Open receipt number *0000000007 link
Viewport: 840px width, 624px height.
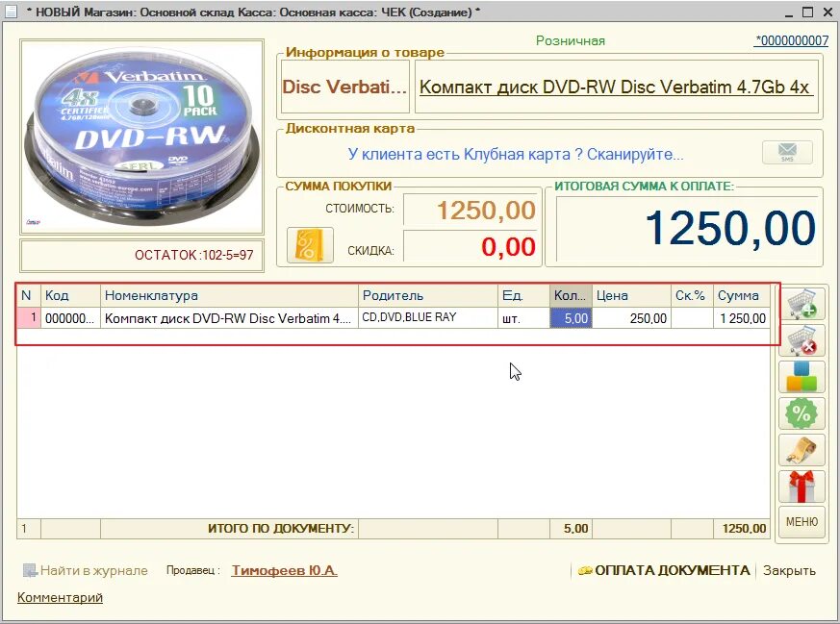[791, 40]
